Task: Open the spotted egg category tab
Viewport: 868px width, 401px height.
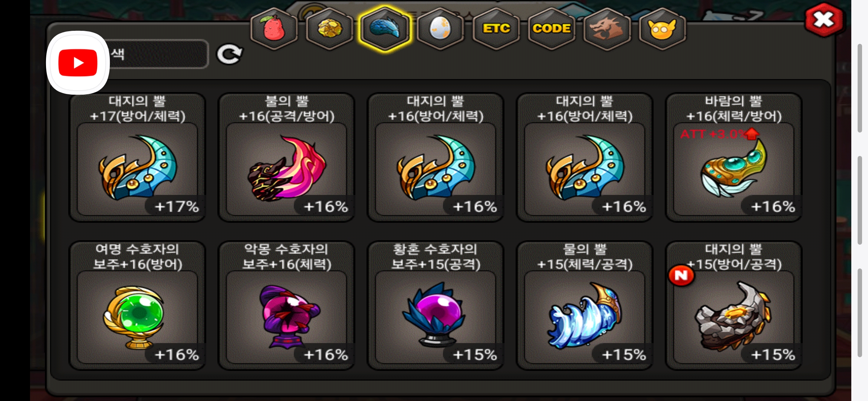Action: coord(440,29)
